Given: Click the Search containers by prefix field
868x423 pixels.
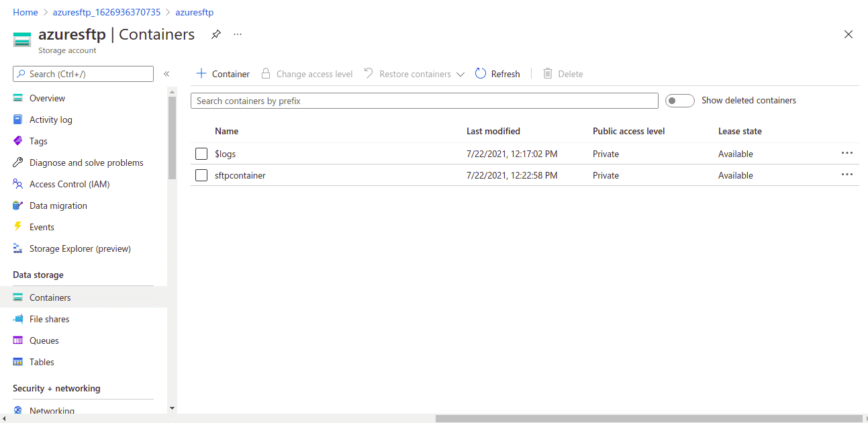Looking at the screenshot, I should 424,101.
